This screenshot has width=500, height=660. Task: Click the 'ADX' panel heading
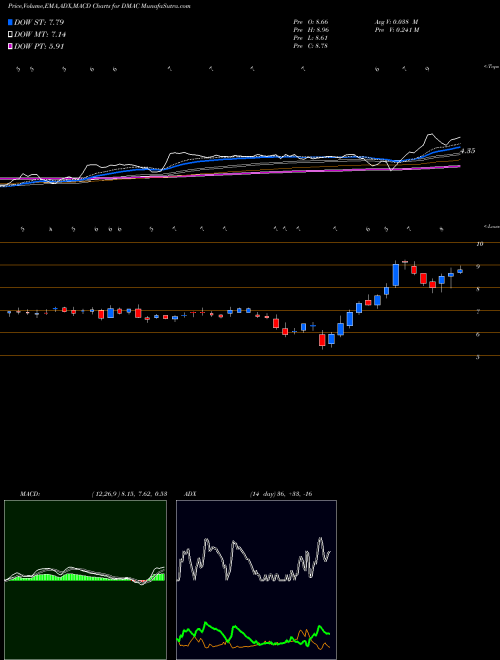tap(191, 494)
